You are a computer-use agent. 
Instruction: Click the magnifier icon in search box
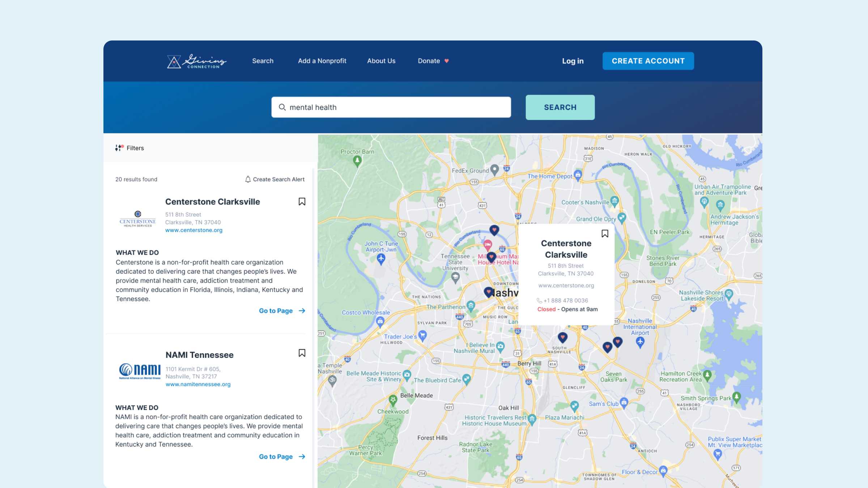pyautogui.click(x=282, y=107)
